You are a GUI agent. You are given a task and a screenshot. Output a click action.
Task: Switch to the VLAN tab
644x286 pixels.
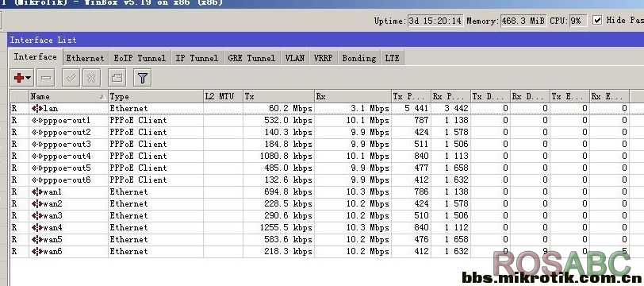pyautogui.click(x=295, y=58)
